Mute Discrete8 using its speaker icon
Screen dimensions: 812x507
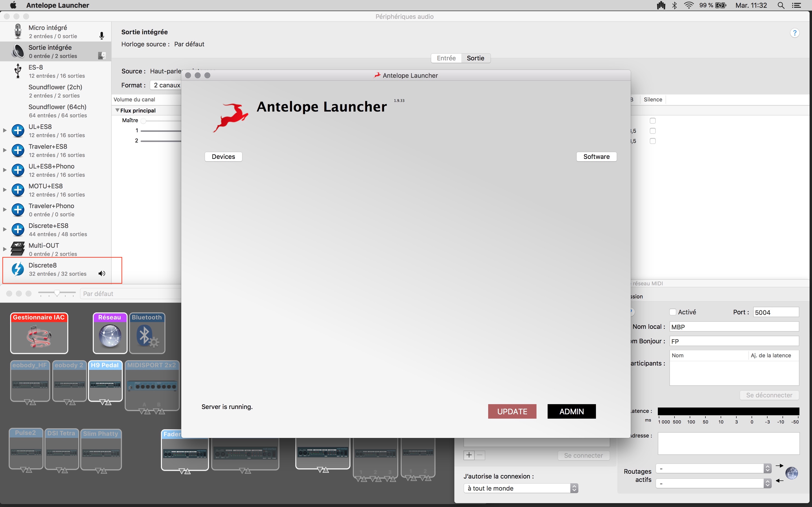click(x=102, y=273)
